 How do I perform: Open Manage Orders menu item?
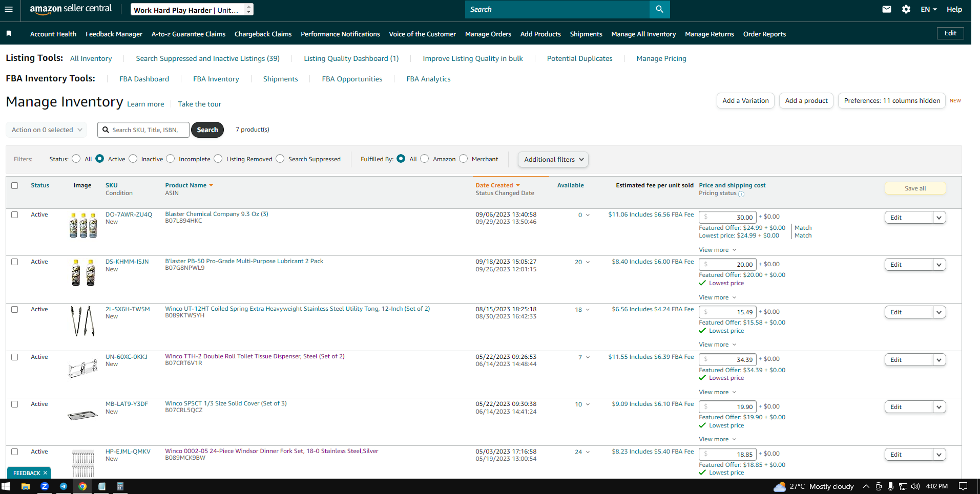488,34
